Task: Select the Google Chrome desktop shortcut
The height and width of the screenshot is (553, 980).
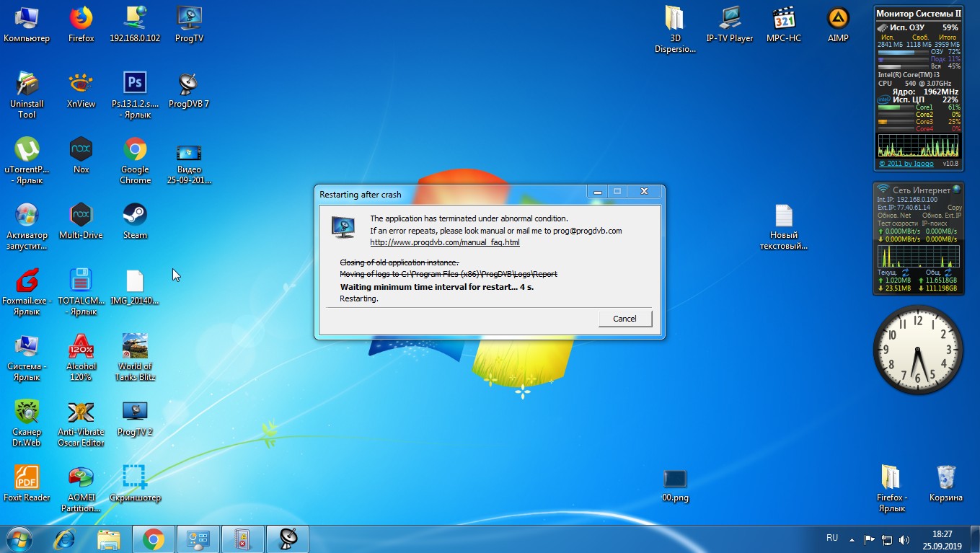Action: pos(135,151)
